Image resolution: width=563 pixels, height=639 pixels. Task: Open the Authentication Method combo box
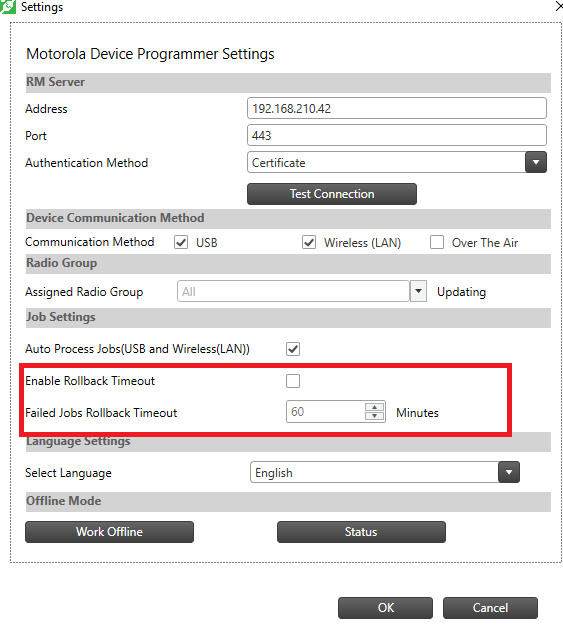tap(396, 162)
